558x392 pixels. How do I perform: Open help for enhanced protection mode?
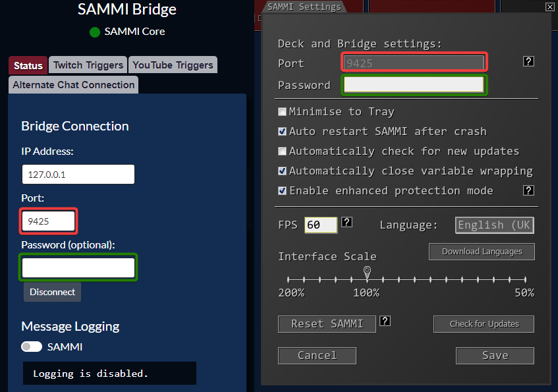coord(528,190)
